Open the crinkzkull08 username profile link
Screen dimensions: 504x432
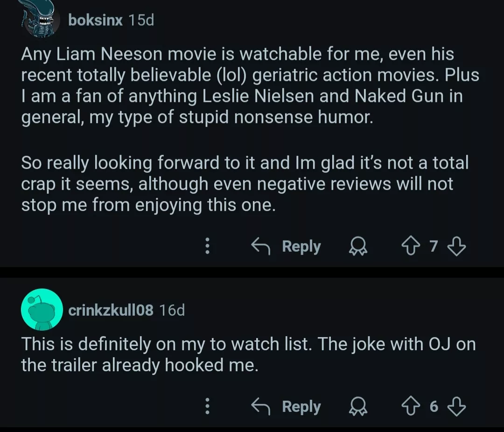point(111,310)
